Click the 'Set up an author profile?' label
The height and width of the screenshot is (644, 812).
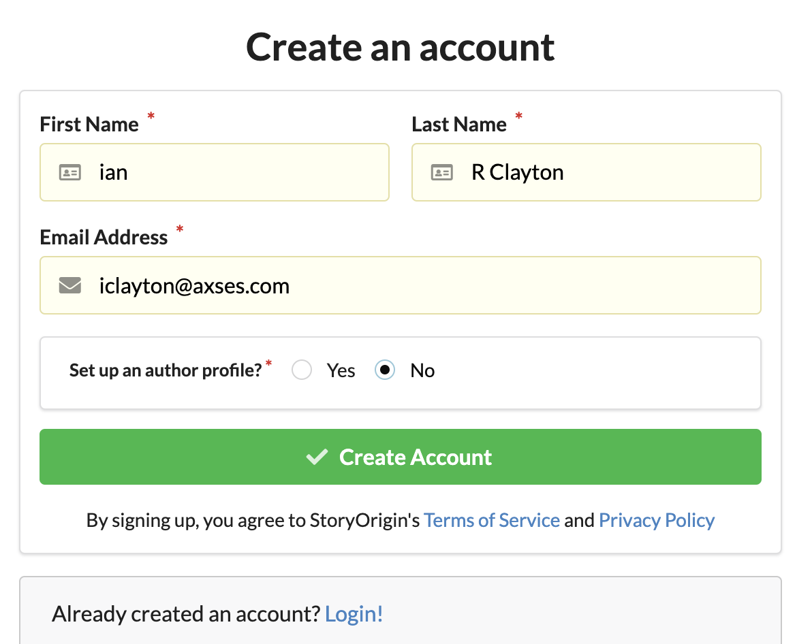click(166, 370)
